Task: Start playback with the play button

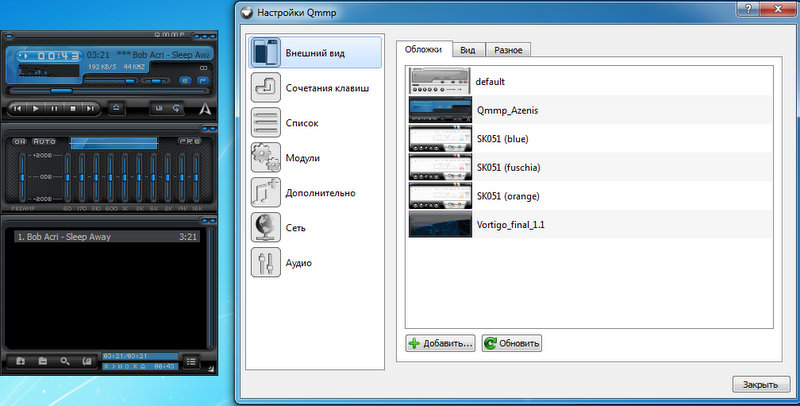Action: pyautogui.click(x=36, y=109)
